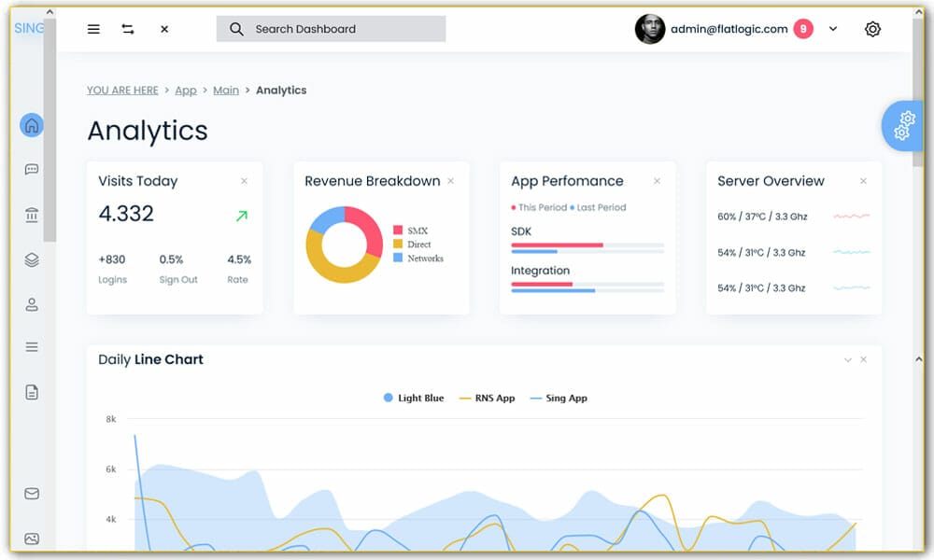Click the email envelope icon in the sidebar
Viewport: 934px width, 560px height.
(x=31, y=493)
